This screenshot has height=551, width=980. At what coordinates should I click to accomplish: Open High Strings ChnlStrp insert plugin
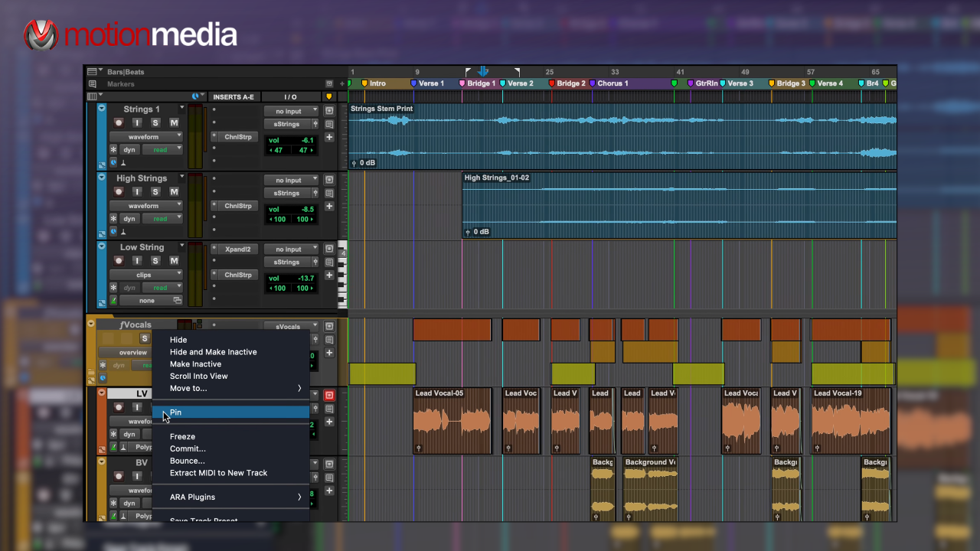coord(238,206)
